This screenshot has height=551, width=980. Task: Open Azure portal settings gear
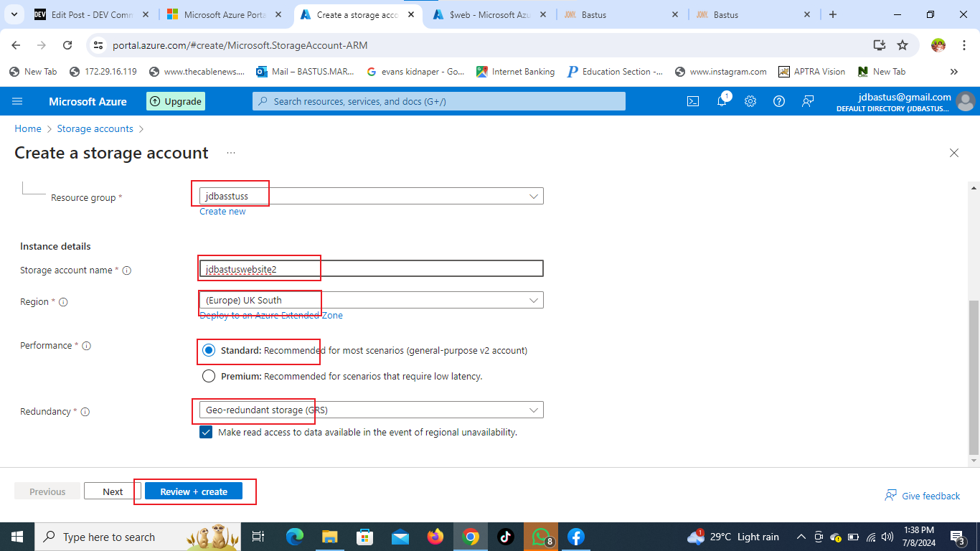click(750, 101)
